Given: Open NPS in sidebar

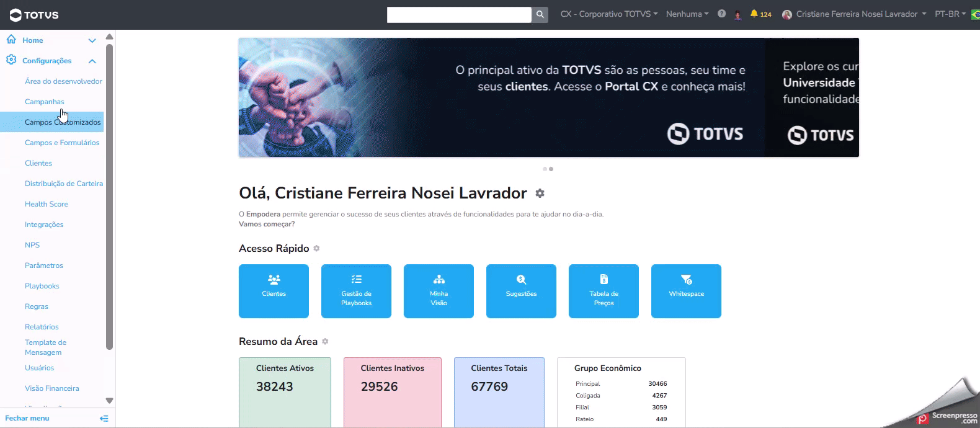Looking at the screenshot, I should pyautogui.click(x=32, y=245).
